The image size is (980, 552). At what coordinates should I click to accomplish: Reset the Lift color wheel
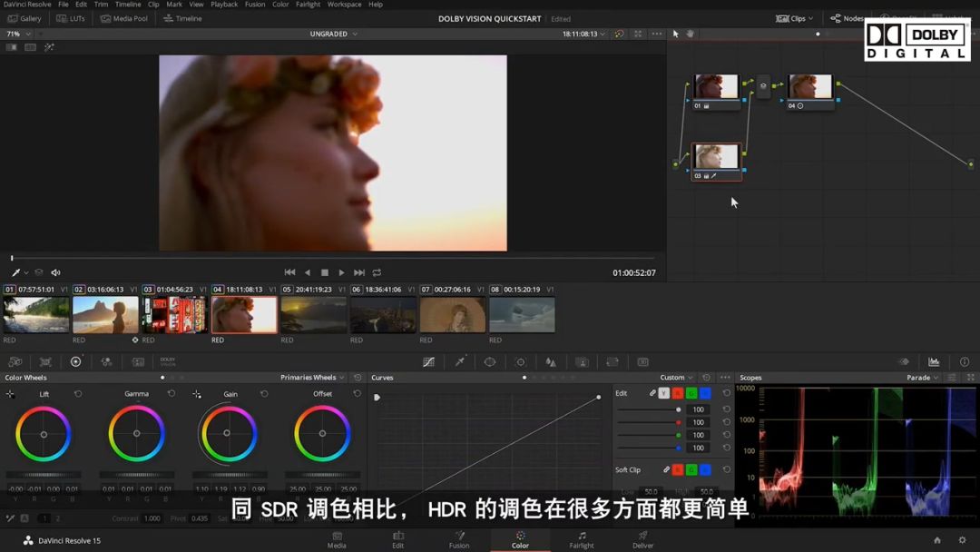point(78,394)
